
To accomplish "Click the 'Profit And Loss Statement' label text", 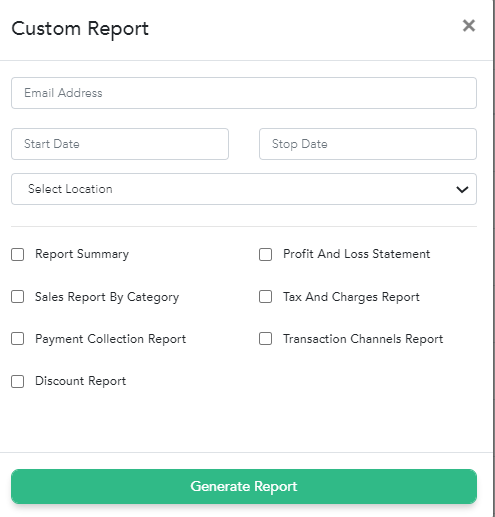I will click(x=356, y=254).
